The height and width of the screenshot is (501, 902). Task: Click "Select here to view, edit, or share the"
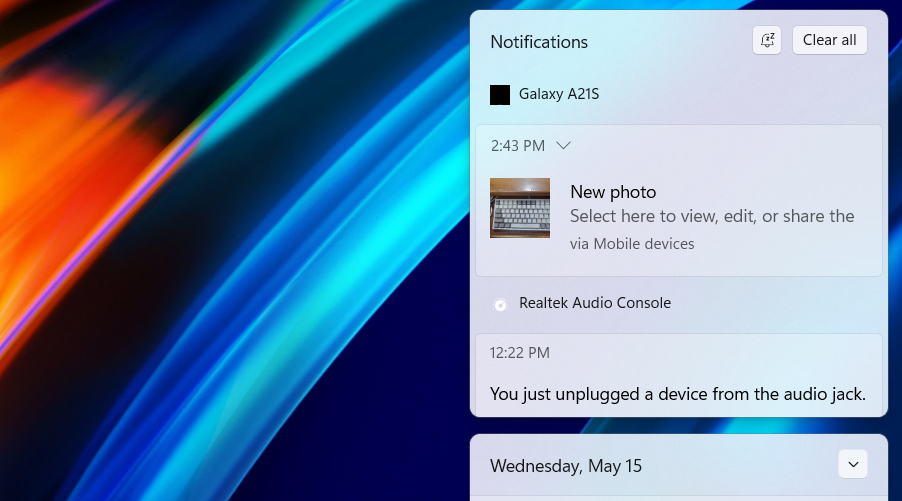pyautogui.click(x=712, y=216)
